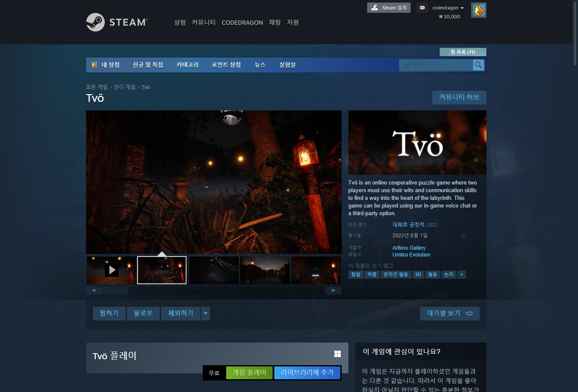Open the 상점 top menu
The image size is (578, 392).
(180, 22)
